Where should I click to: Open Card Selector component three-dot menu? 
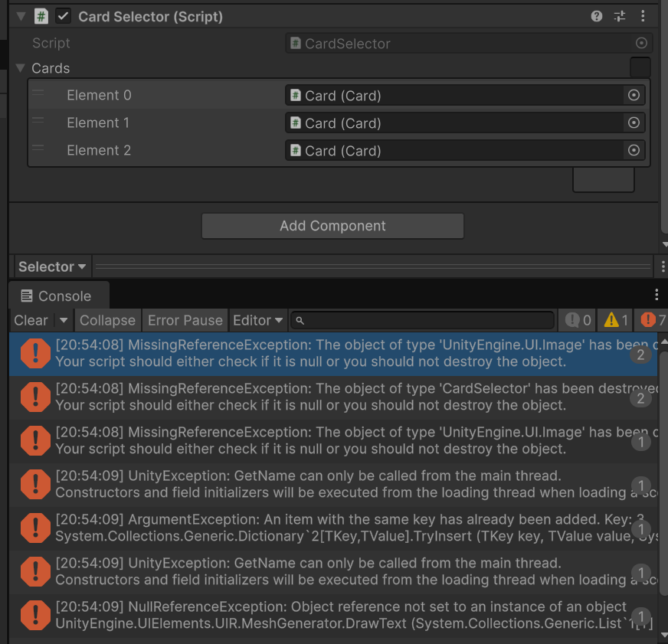(643, 16)
